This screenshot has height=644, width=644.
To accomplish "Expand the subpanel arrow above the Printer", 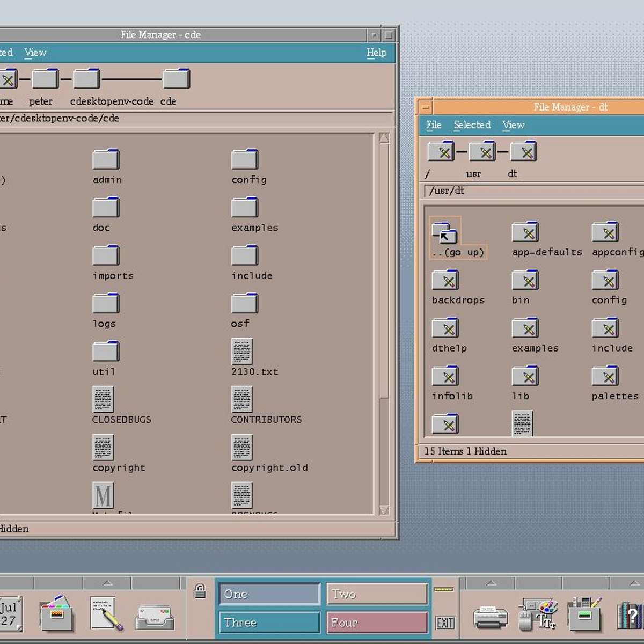I will pos(491,581).
